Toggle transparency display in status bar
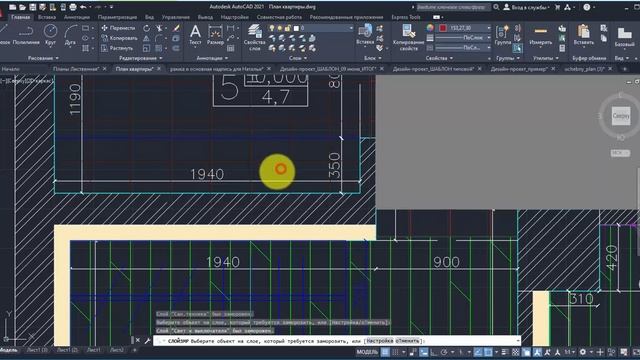This screenshot has height=360, width=640. tap(516, 352)
